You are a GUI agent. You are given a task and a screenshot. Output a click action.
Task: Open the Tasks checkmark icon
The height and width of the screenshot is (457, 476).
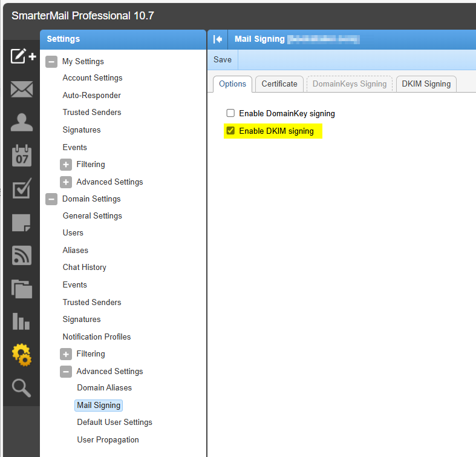pyautogui.click(x=22, y=188)
